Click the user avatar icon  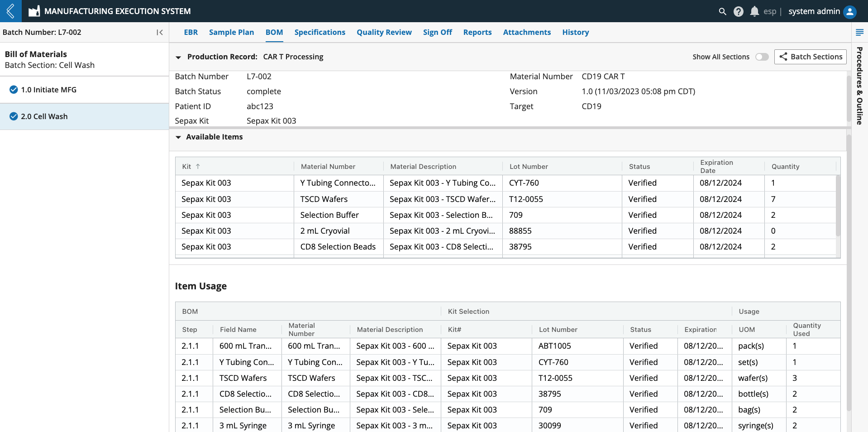850,11
